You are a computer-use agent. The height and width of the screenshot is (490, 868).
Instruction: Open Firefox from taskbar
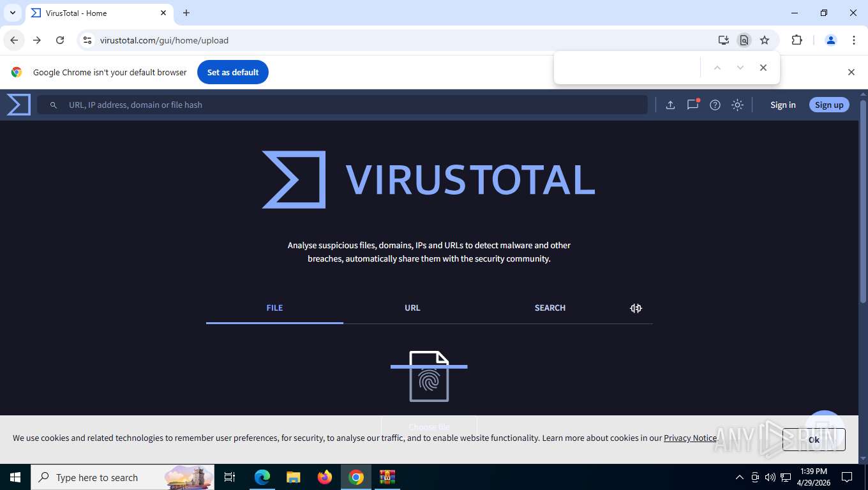[x=325, y=477]
